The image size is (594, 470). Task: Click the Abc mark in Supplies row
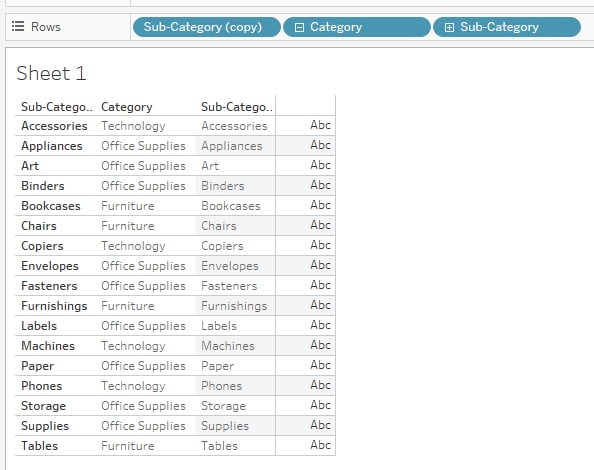pyautogui.click(x=320, y=425)
